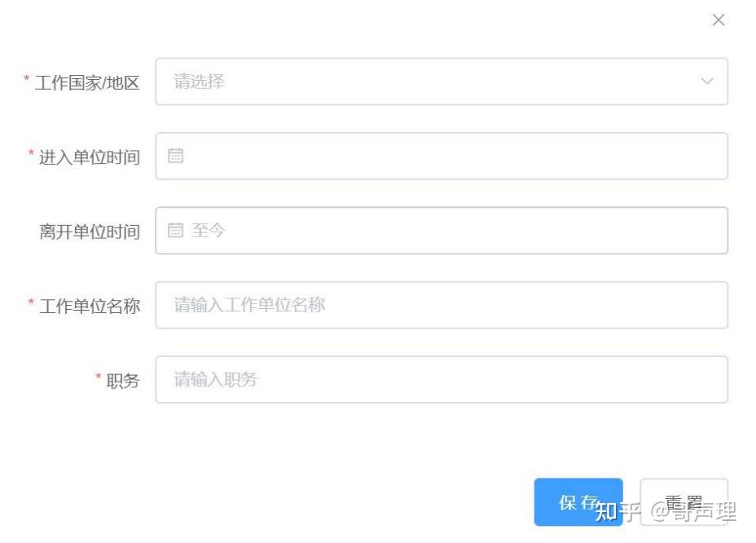Click the 至今 placeholder text
The image size is (756, 543).
point(209,230)
